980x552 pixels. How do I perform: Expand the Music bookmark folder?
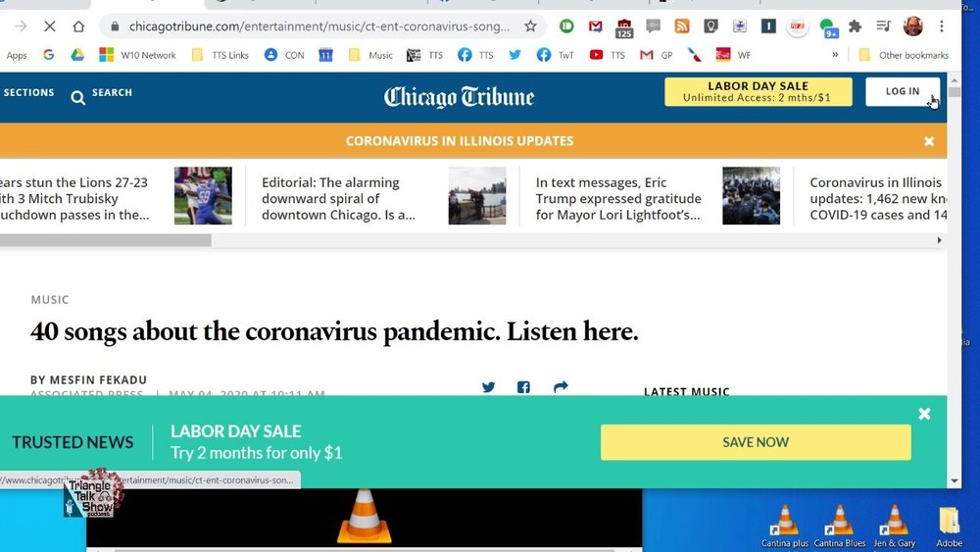370,55
